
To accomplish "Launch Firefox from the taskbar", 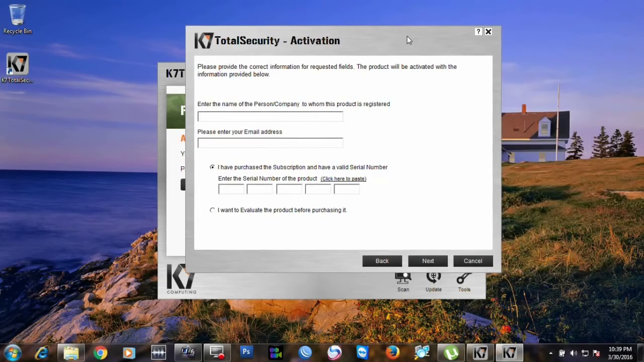I will click(392, 353).
